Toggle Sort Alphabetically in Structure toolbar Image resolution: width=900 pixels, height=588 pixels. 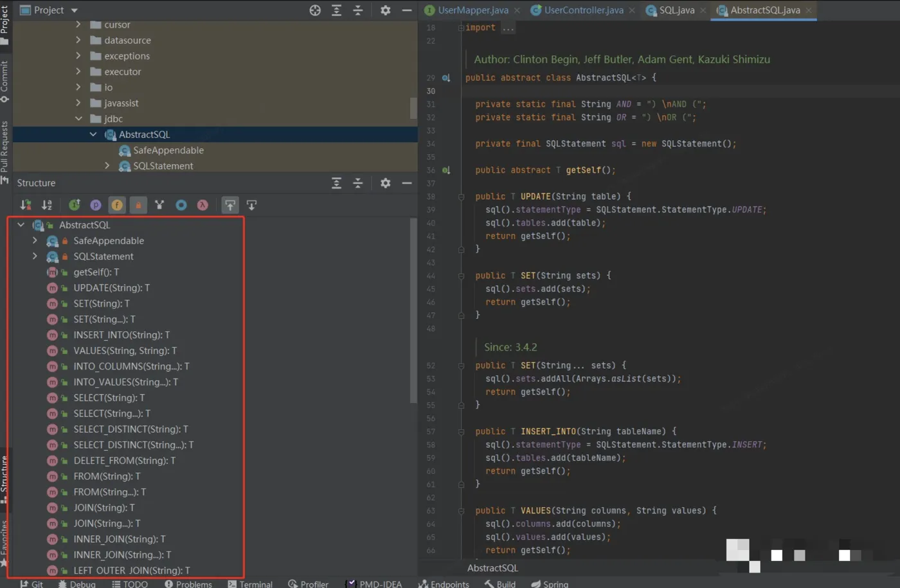tap(47, 205)
